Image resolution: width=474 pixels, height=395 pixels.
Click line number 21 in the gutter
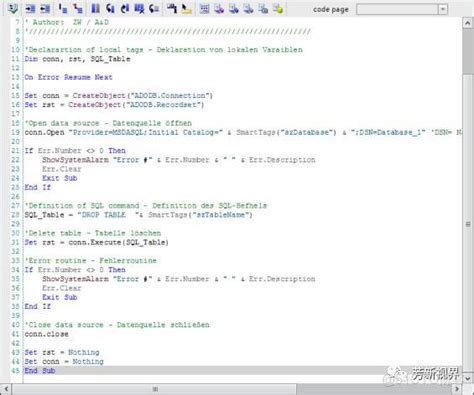tap(16, 151)
